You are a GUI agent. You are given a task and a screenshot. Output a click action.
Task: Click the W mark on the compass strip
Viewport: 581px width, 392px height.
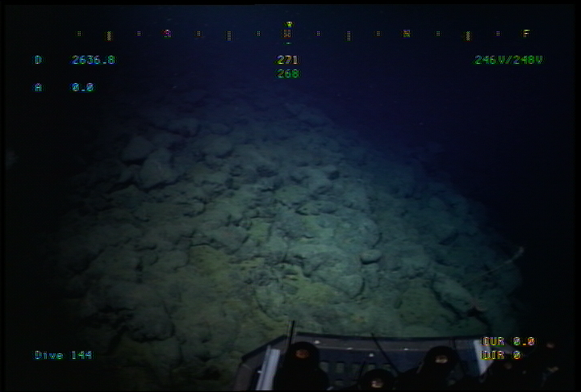coord(287,34)
